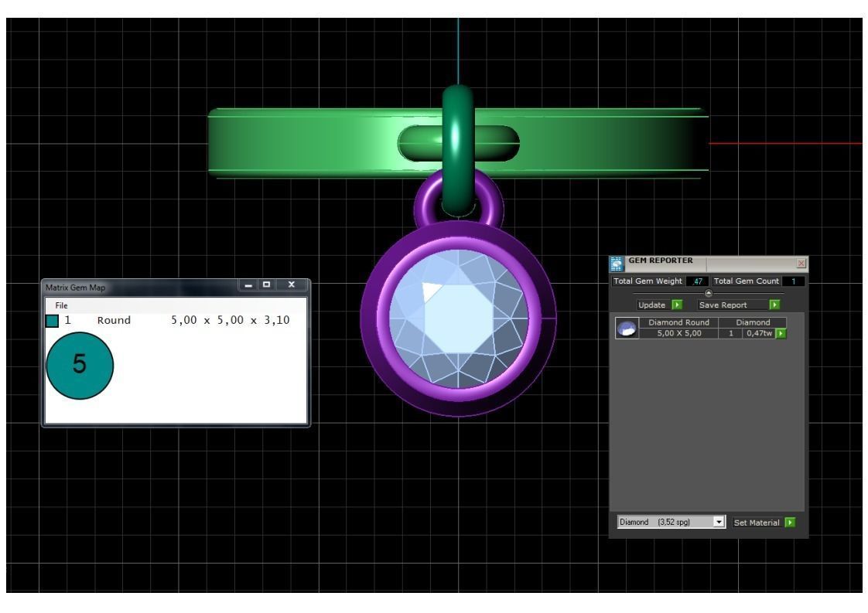Select the round diamond thumbnail in Gem Reporter

point(627,328)
